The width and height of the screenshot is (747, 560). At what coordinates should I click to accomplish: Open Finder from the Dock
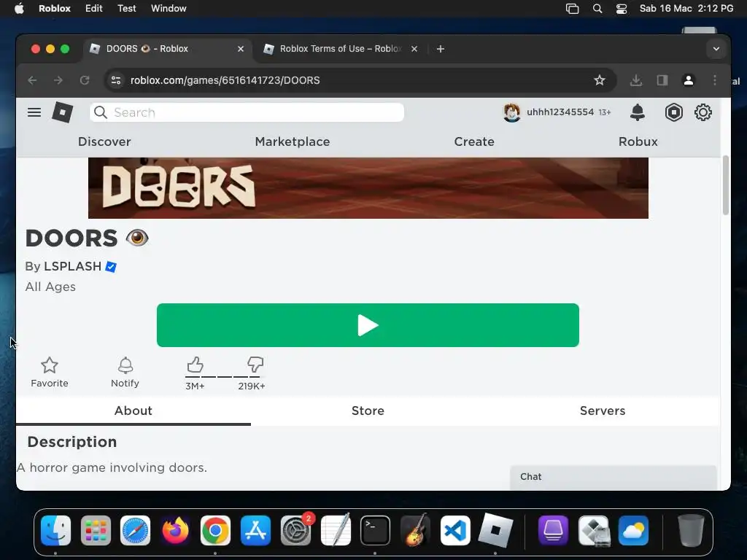[x=55, y=531]
